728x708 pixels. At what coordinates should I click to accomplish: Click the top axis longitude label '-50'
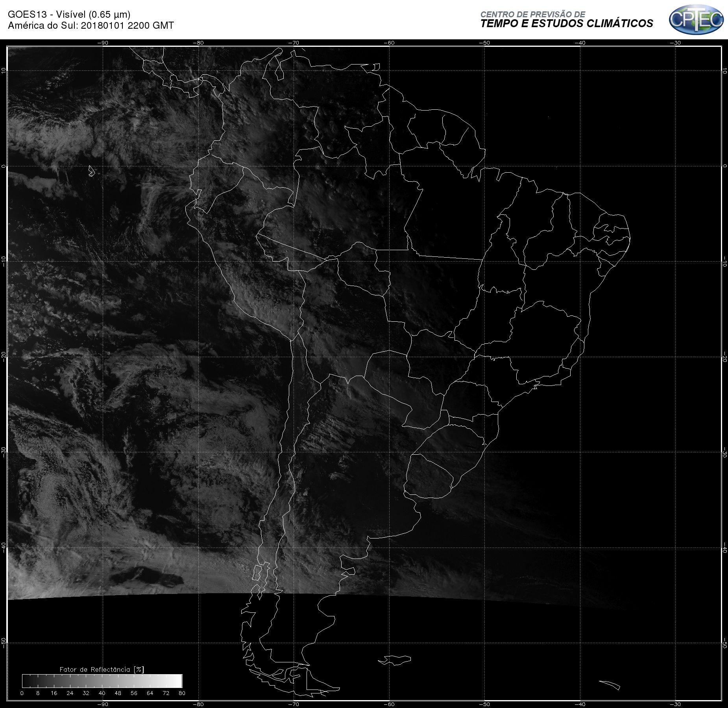click(484, 43)
